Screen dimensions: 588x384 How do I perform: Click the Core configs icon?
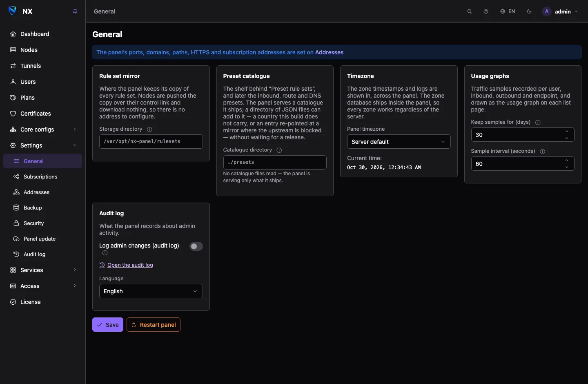pyautogui.click(x=13, y=129)
